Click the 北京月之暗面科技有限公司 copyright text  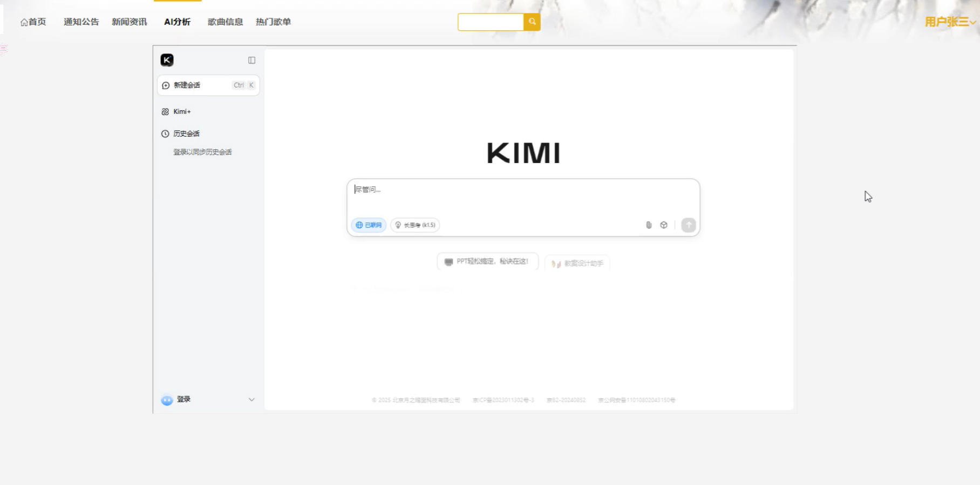[416, 400]
